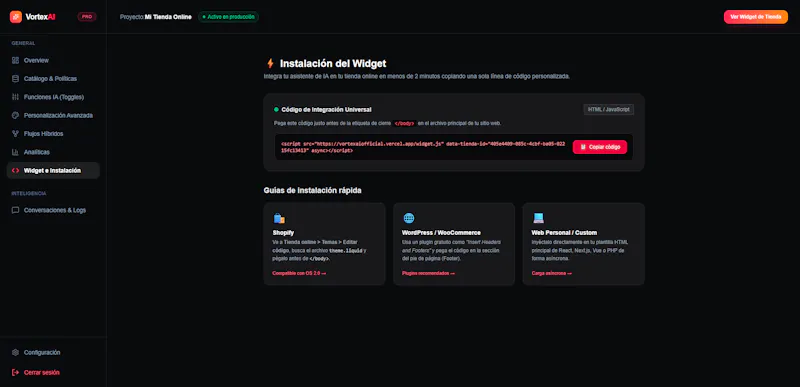Image resolution: width=800 pixels, height=387 pixels.
Task: Click the Instalación del Widget heading
Action: tap(333, 64)
